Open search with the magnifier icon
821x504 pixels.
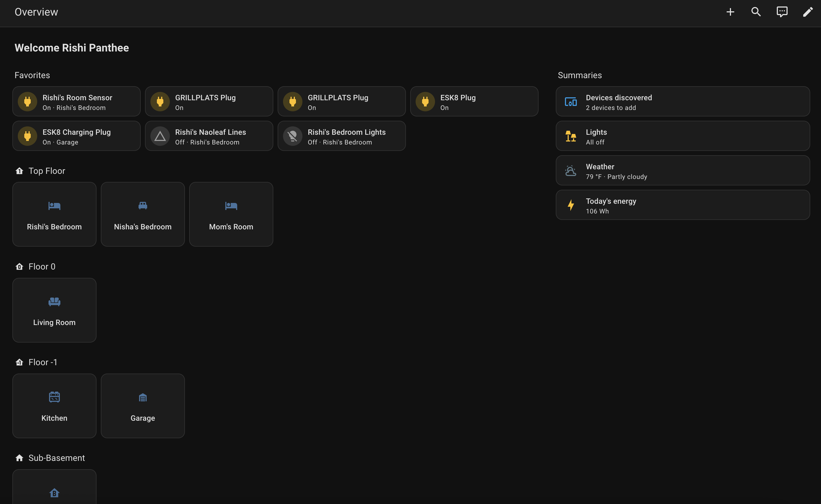coord(756,12)
